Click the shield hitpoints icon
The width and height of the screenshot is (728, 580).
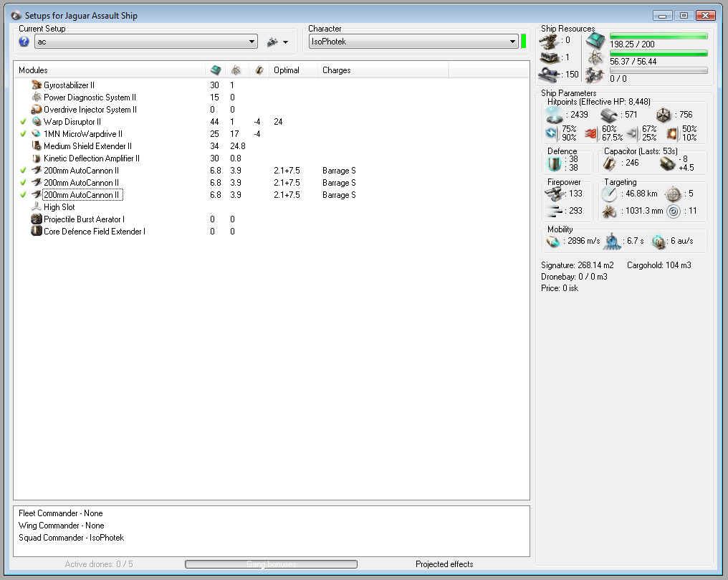pos(555,114)
